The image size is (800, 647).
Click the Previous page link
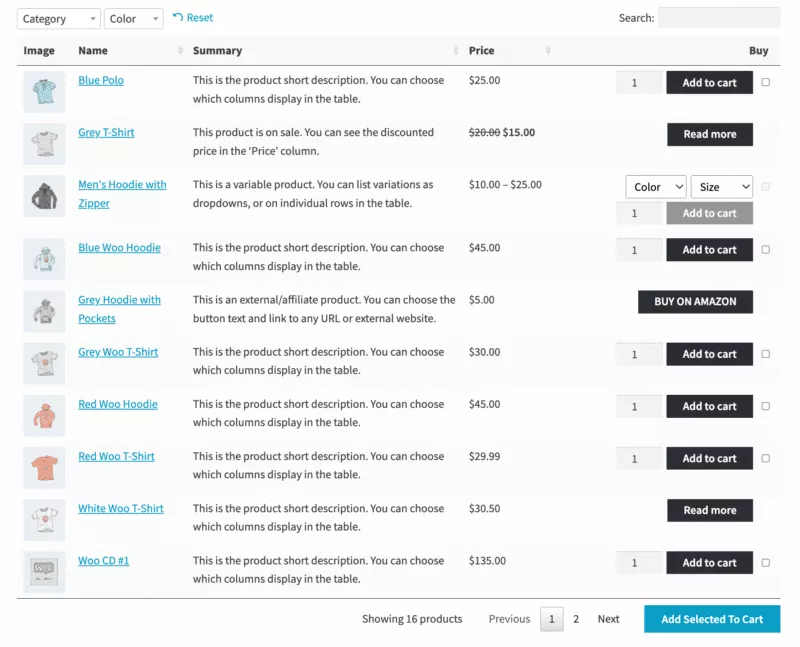[x=509, y=619]
